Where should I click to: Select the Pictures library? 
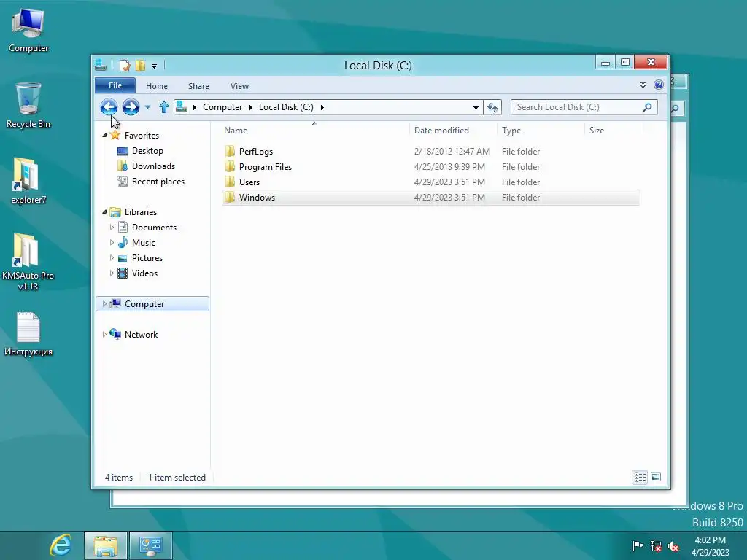click(x=147, y=258)
